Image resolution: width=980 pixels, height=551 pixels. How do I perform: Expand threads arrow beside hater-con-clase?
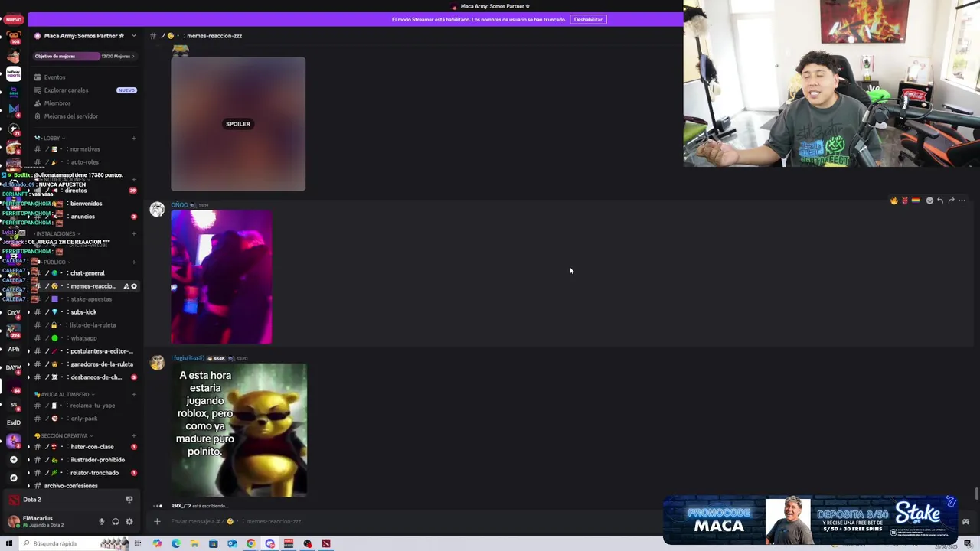(29, 447)
